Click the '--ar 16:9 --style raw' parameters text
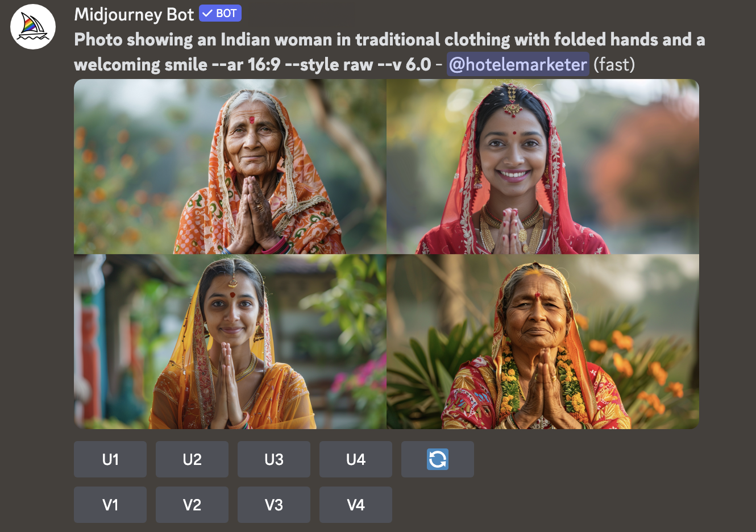This screenshot has height=532, width=756. (292, 64)
